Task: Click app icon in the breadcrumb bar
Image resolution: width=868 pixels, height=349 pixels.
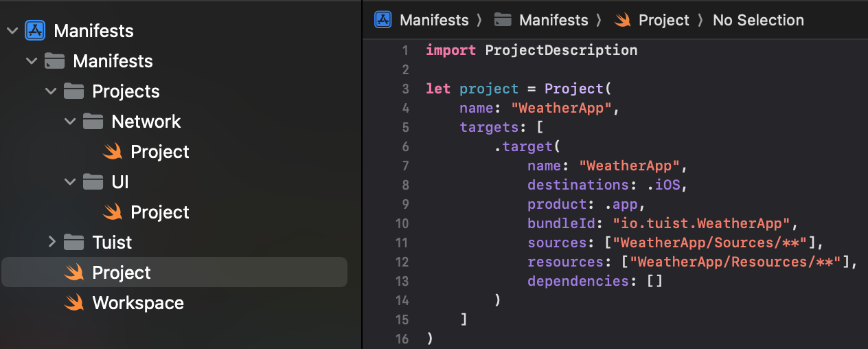Action: [x=382, y=20]
